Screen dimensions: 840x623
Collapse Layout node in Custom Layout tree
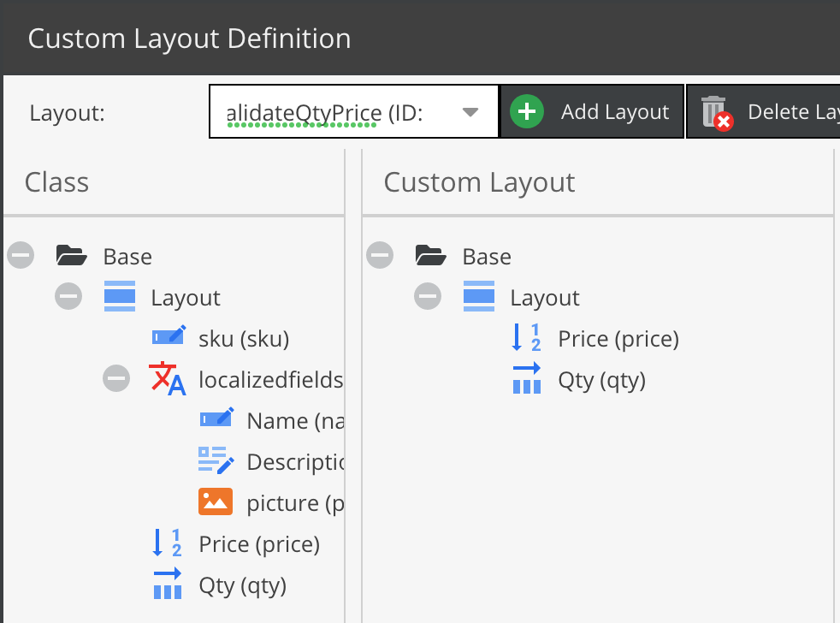point(428,297)
